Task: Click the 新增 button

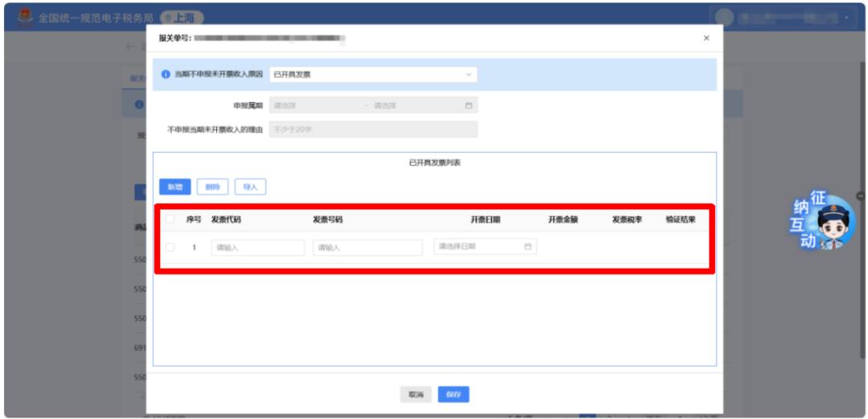Action: click(175, 187)
